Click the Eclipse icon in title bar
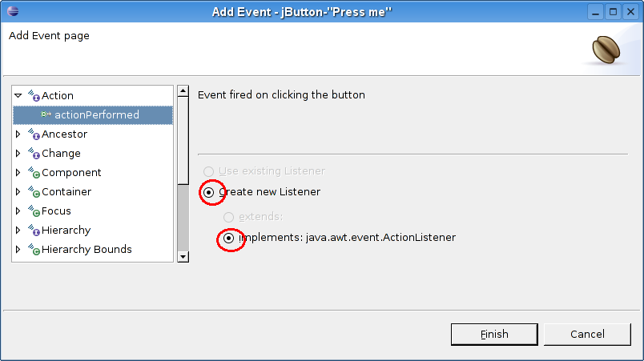 click(x=13, y=11)
